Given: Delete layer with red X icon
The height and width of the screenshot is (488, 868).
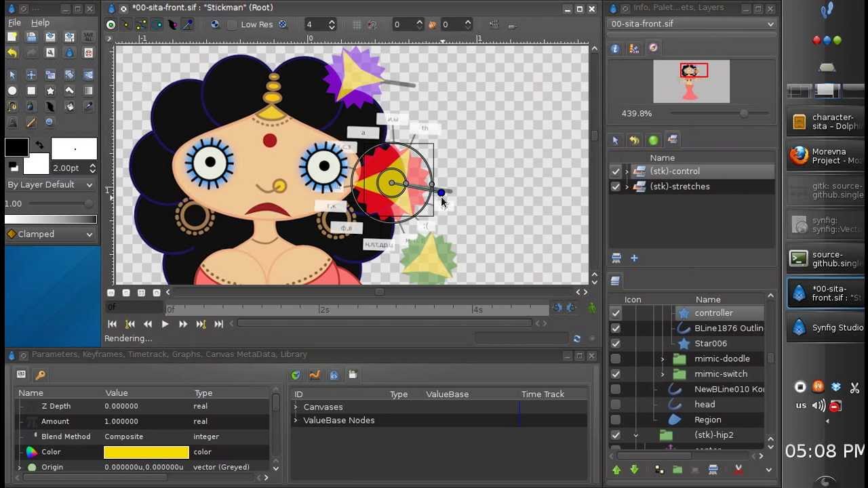Looking at the screenshot, I should (738, 469).
